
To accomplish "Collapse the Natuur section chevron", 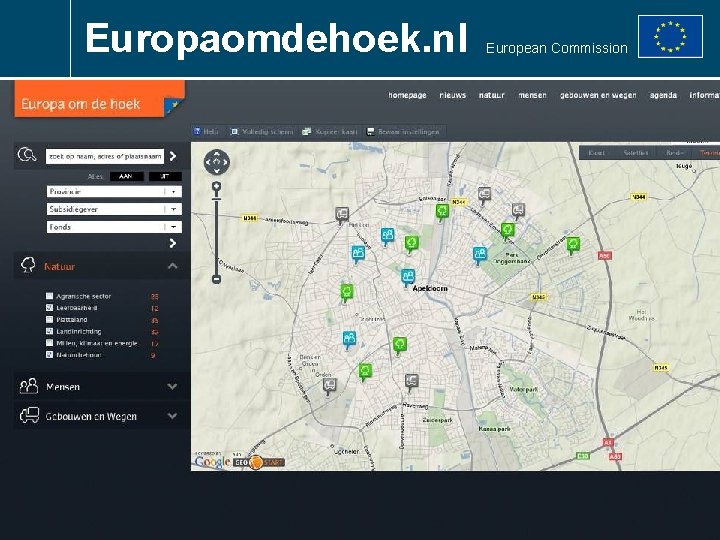I will coord(173,266).
